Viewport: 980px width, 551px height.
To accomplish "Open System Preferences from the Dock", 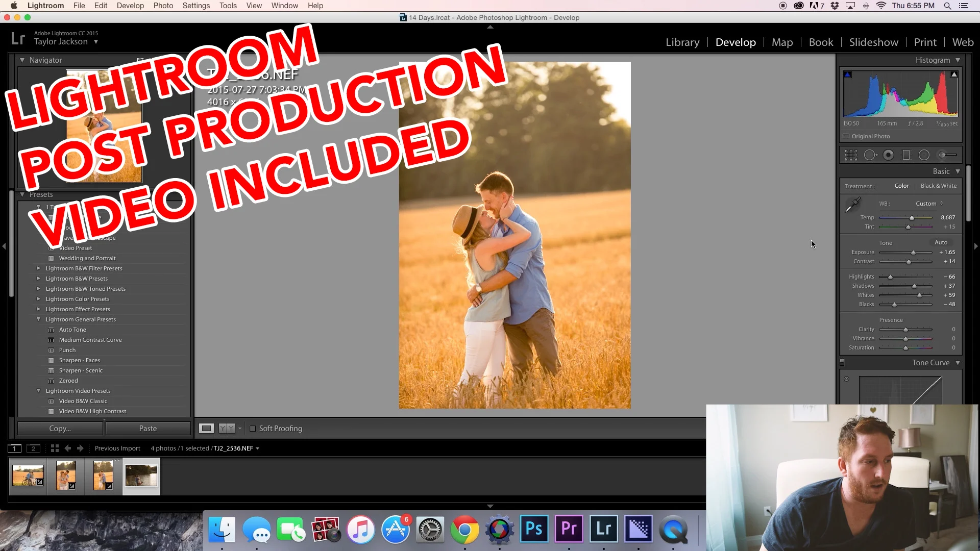I will pyautogui.click(x=430, y=529).
